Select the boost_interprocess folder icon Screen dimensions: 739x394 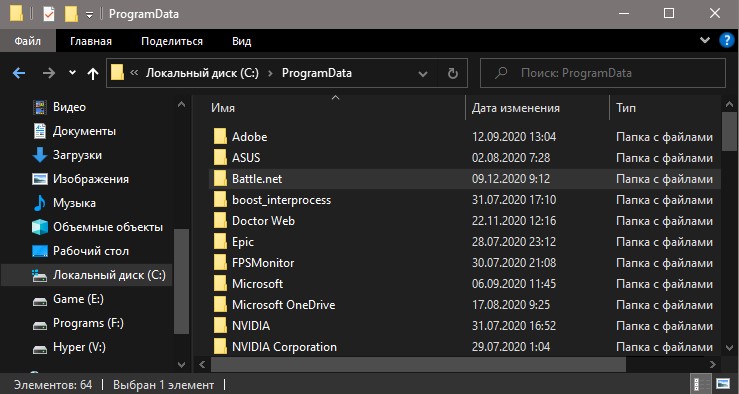pos(220,200)
